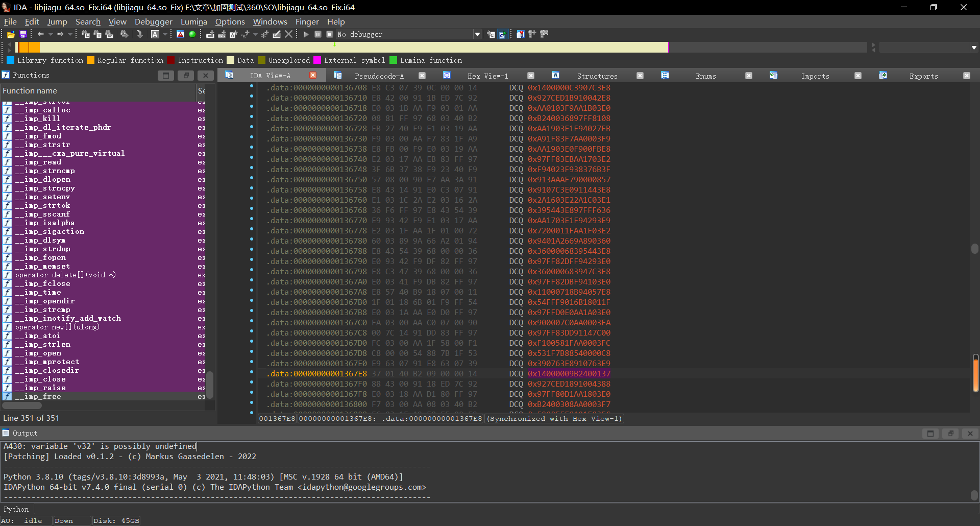The width and height of the screenshot is (980, 526).
Task: Start the process with play icon
Action: (x=306, y=34)
